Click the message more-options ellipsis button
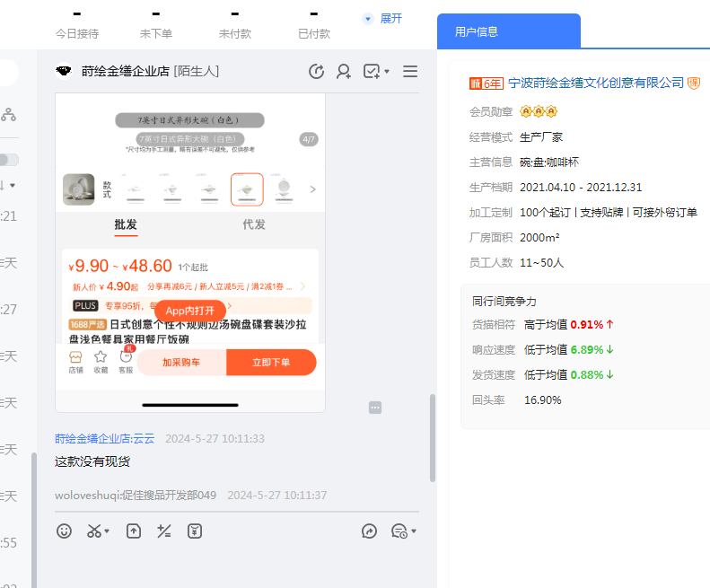This screenshot has height=588, width=710. tap(375, 408)
